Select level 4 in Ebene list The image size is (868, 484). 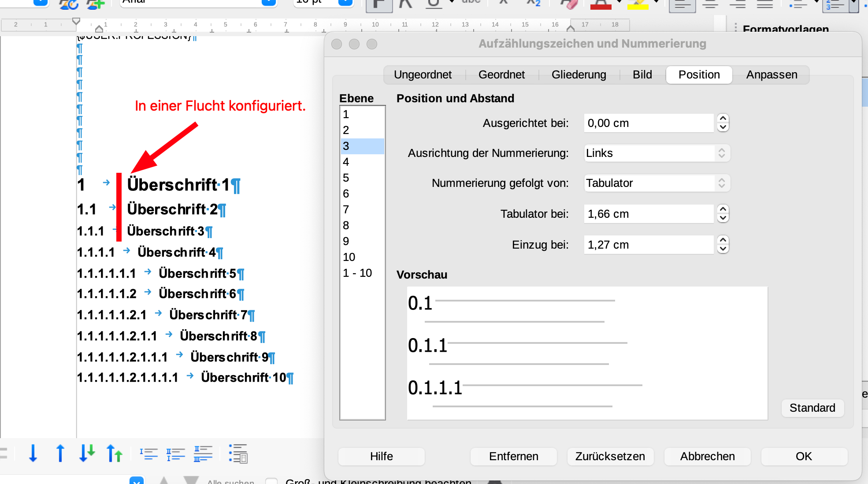(x=361, y=162)
